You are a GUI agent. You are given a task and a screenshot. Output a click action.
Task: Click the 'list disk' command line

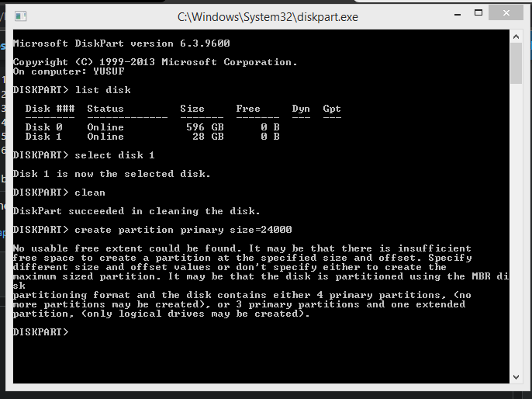click(72, 89)
